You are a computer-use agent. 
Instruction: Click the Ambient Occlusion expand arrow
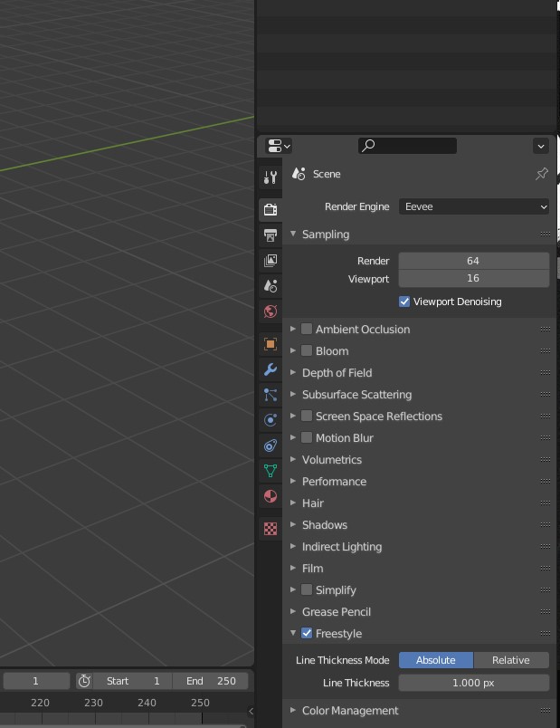pos(293,329)
